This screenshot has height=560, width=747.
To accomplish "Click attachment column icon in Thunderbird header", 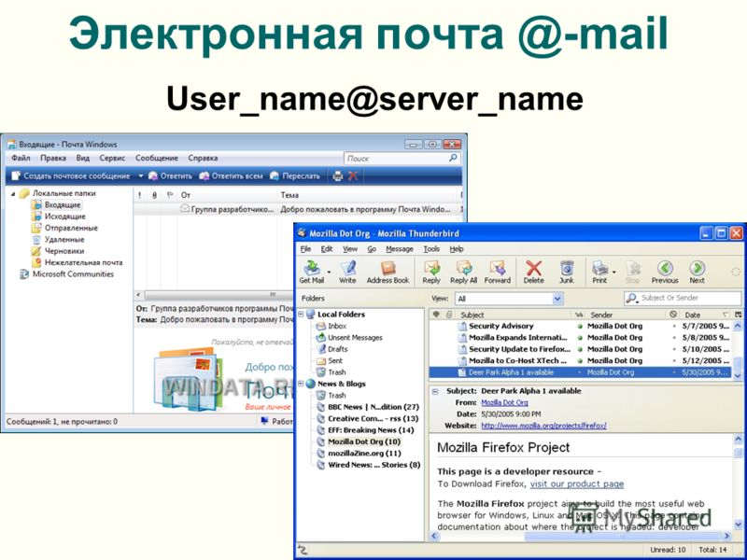I will 449,315.
